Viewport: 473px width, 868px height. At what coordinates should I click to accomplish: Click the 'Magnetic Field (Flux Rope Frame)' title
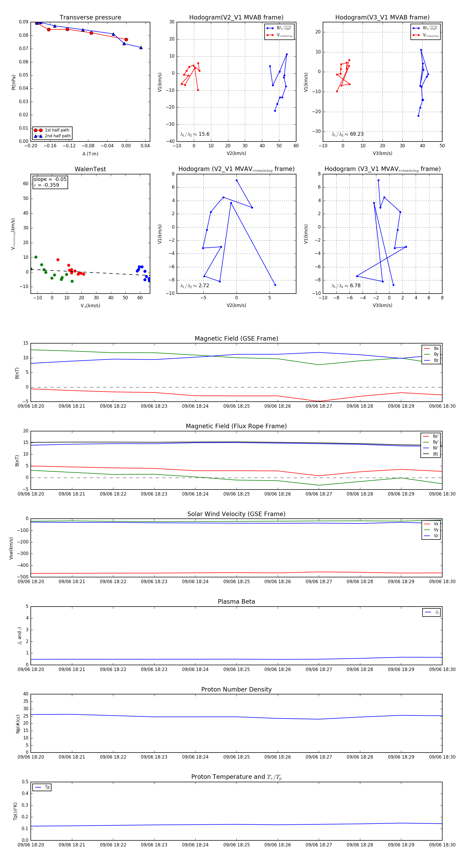[236, 426]
